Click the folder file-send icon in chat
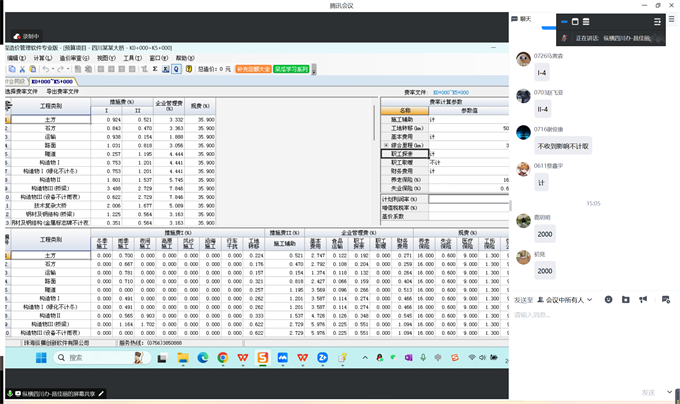The width and height of the screenshot is (680, 404). tap(625, 300)
